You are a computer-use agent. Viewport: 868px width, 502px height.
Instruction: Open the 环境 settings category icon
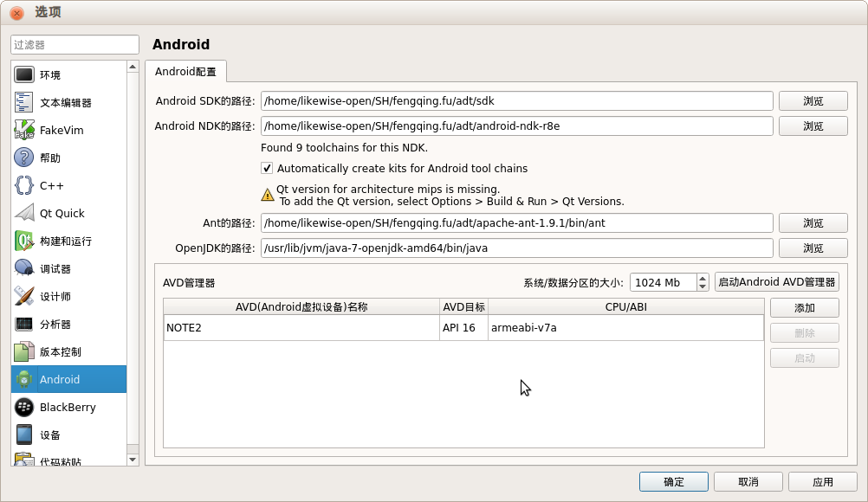click(23, 74)
